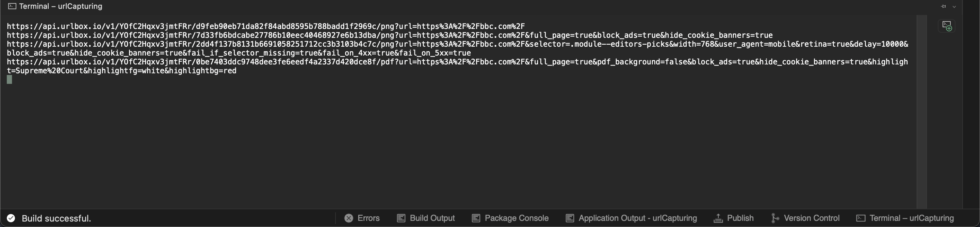Image resolution: width=980 pixels, height=227 pixels.
Task: Click the Version Control branch icon
Action: click(775, 218)
